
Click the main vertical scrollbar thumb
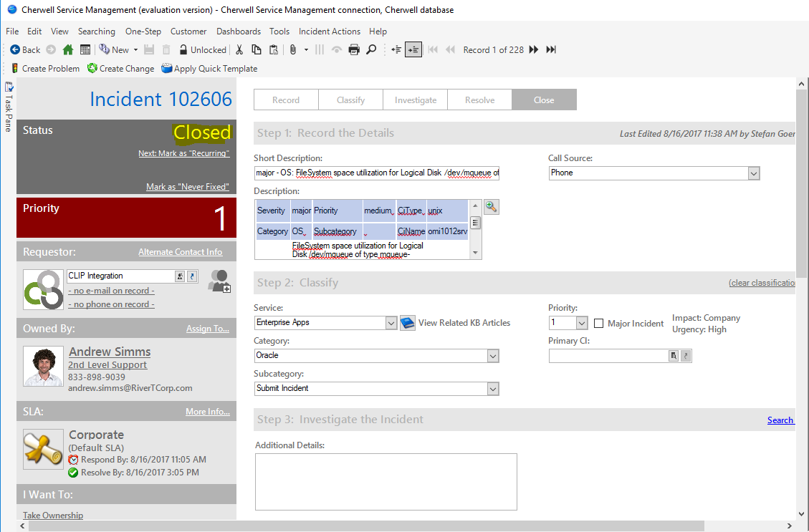(801, 184)
